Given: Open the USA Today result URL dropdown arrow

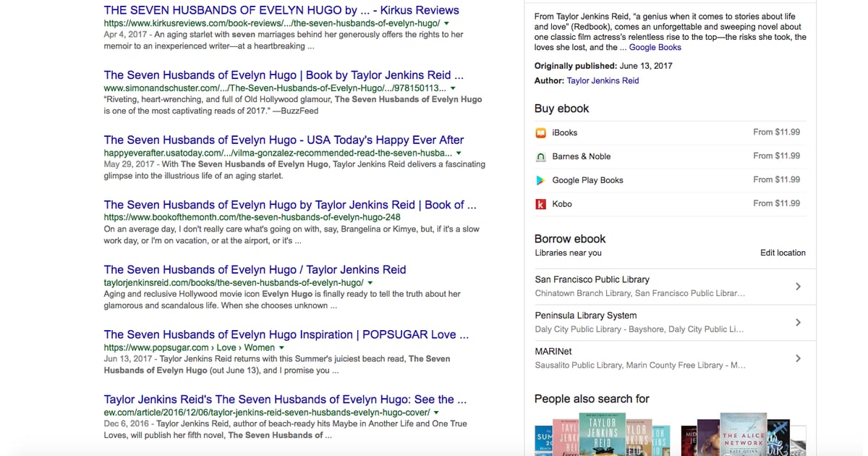Looking at the screenshot, I should (459, 153).
